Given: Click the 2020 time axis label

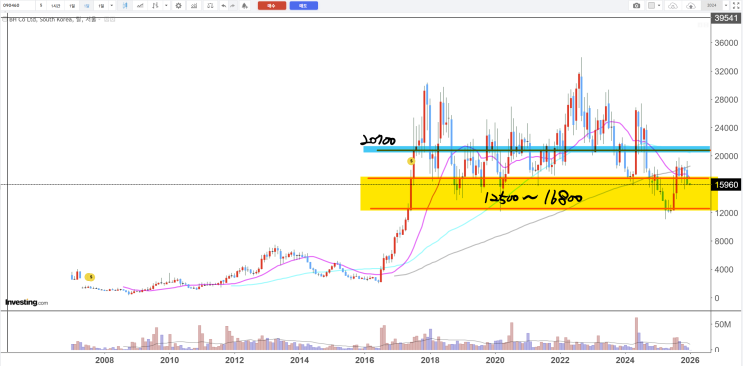Looking at the screenshot, I should pos(495,359).
